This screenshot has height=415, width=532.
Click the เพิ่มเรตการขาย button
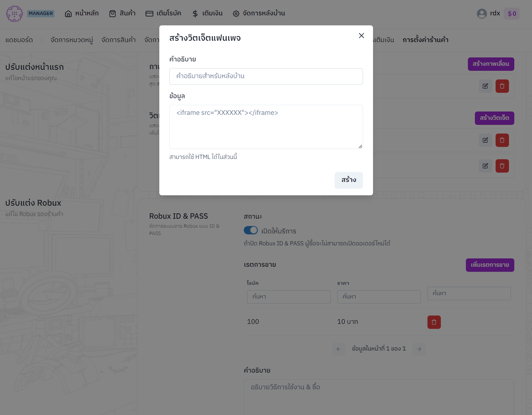tap(490, 265)
